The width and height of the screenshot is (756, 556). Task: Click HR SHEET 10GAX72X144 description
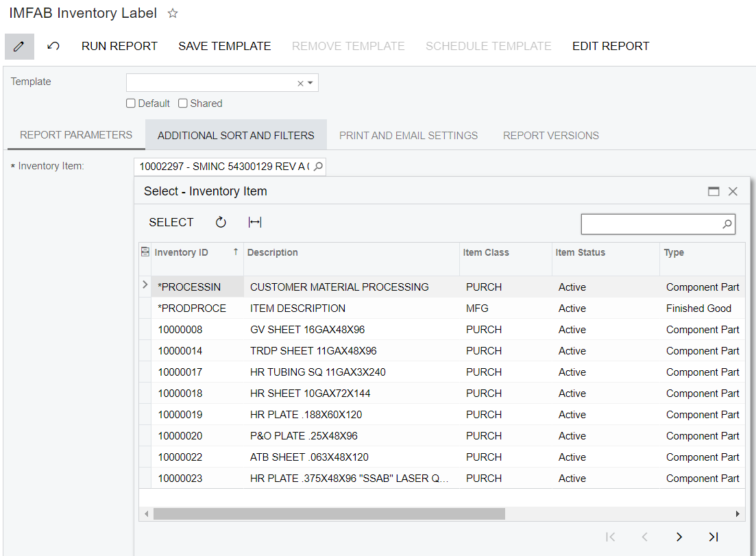coord(310,393)
